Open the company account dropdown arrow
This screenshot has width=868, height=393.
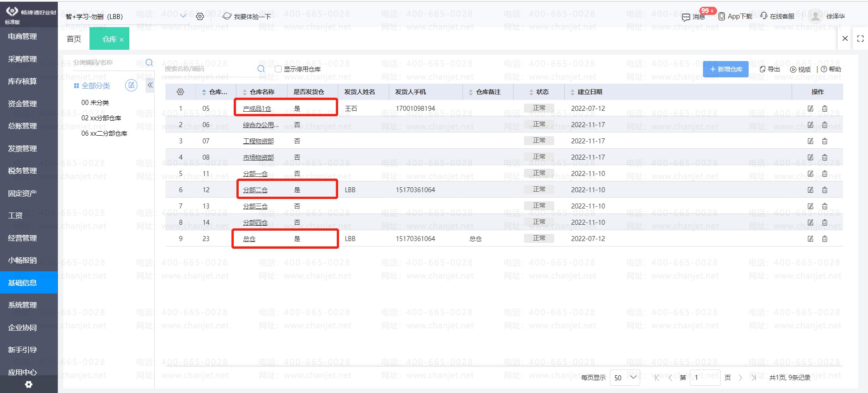click(183, 16)
